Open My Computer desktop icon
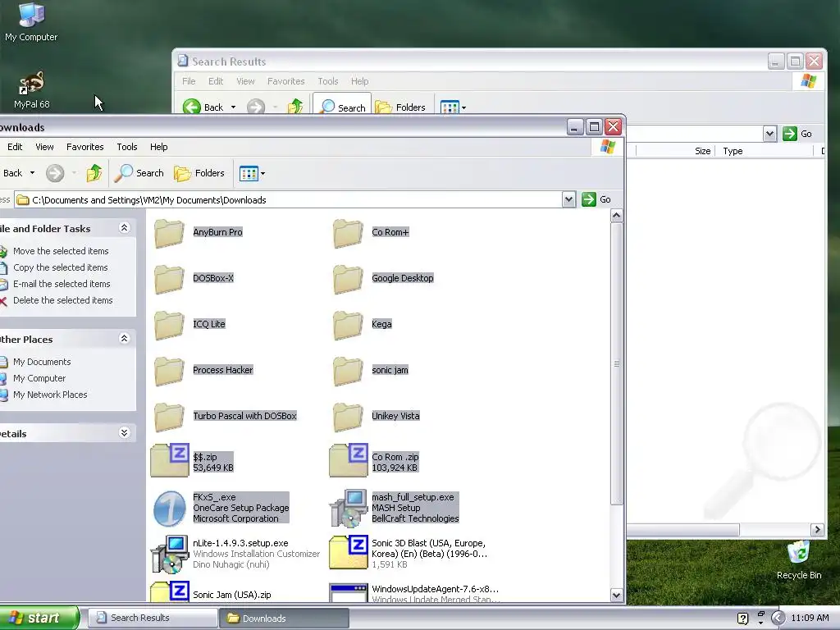Screen dimensions: 840x630 (x=31, y=15)
